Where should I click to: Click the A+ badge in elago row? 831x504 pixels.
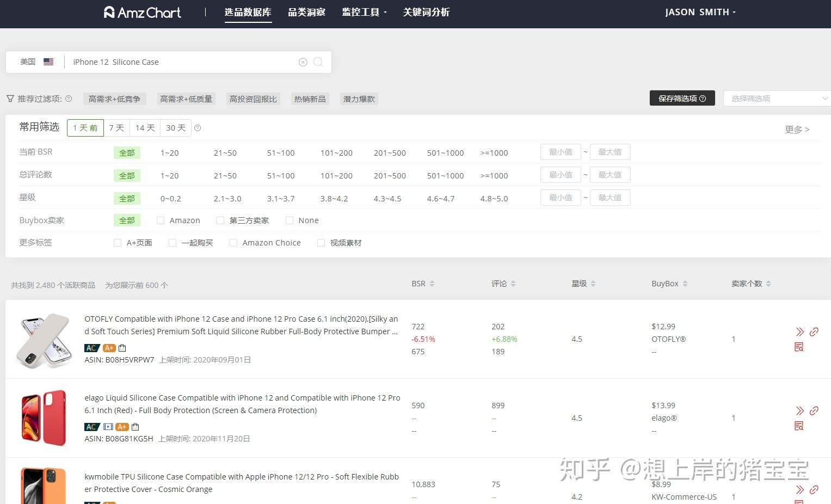click(x=122, y=427)
